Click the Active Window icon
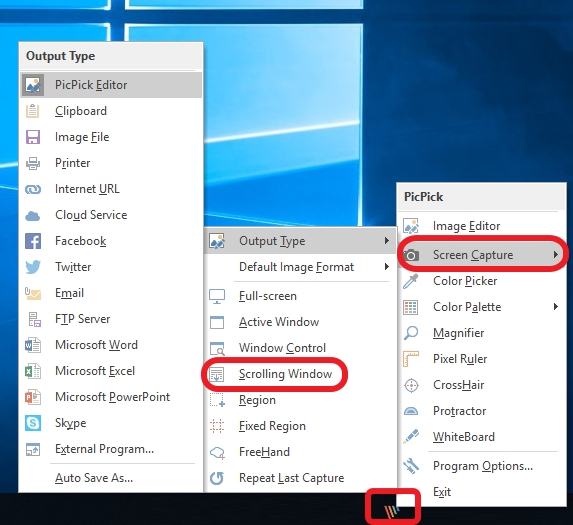The height and width of the screenshot is (525, 573). coord(217,322)
